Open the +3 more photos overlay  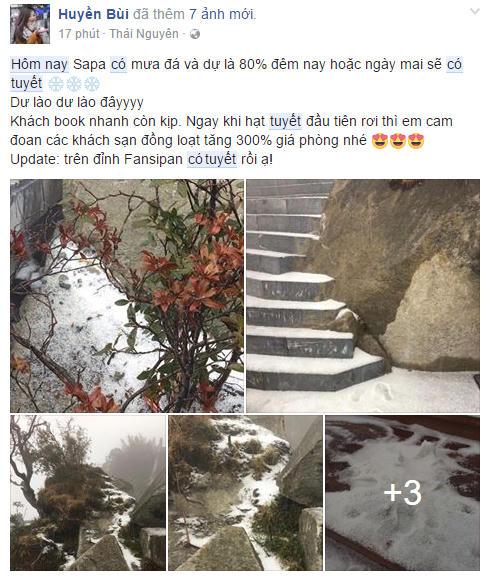(402, 493)
